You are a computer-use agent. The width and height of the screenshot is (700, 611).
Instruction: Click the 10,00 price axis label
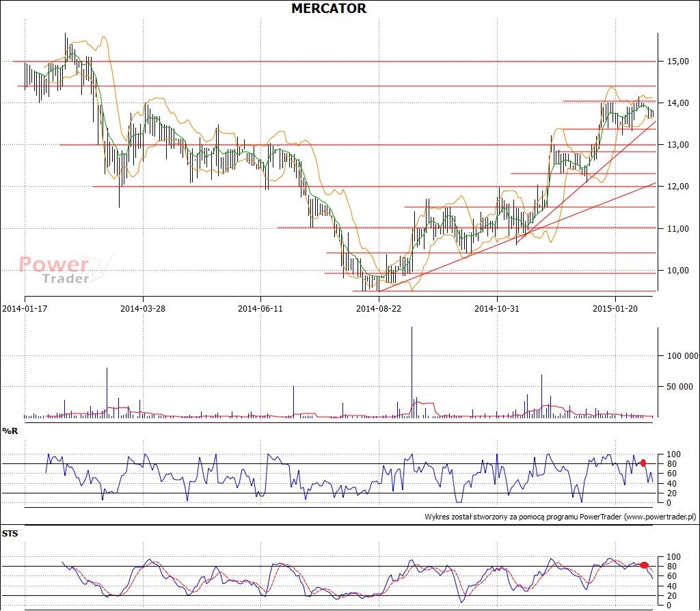click(678, 271)
